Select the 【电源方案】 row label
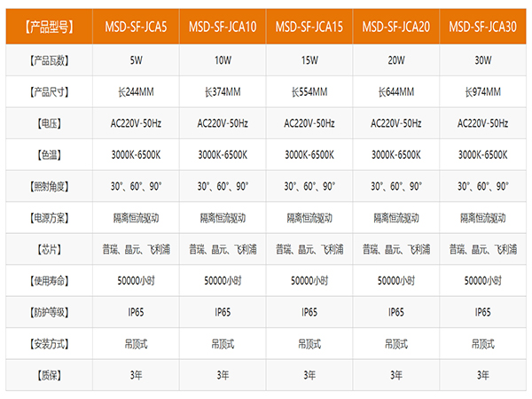Viewport: 532px width, 399px height. pyautogui.click(x=49, y=218)
